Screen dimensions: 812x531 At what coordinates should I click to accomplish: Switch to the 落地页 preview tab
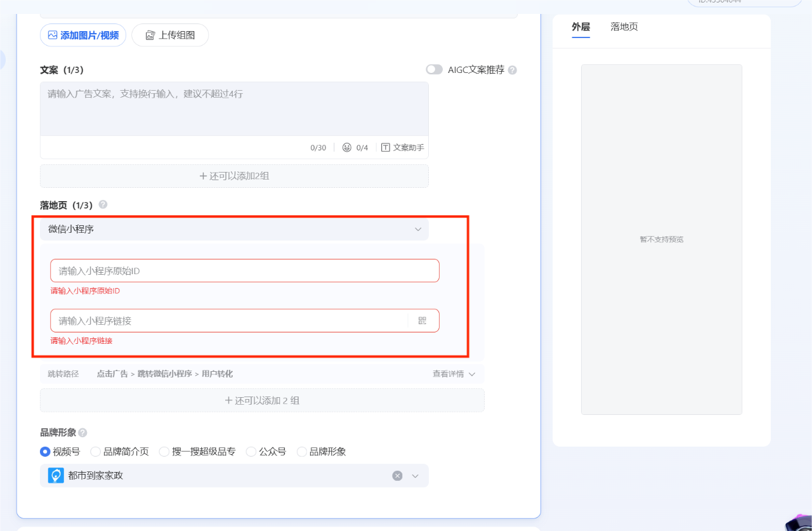624,27
